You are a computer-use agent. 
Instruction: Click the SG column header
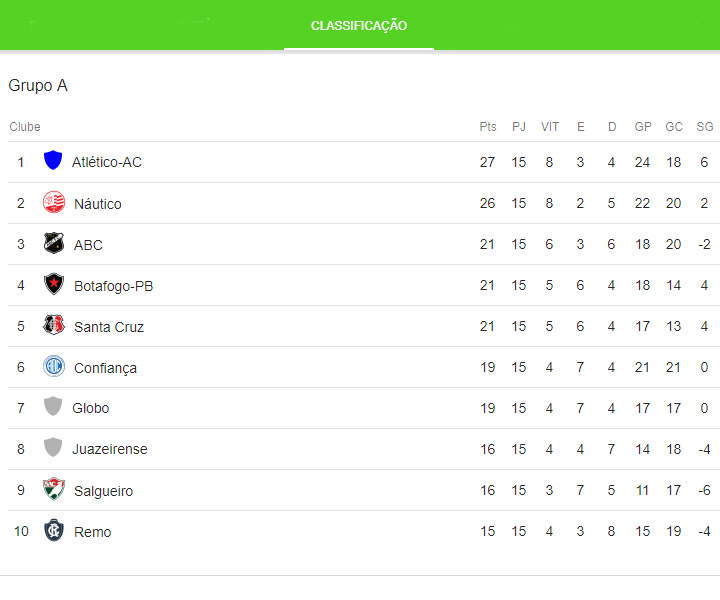[705, 127]
